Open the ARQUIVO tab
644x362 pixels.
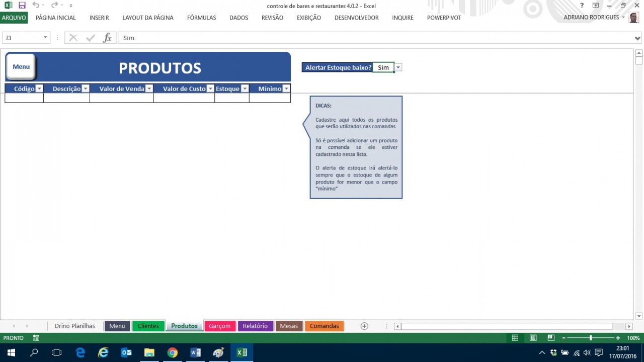14,18
